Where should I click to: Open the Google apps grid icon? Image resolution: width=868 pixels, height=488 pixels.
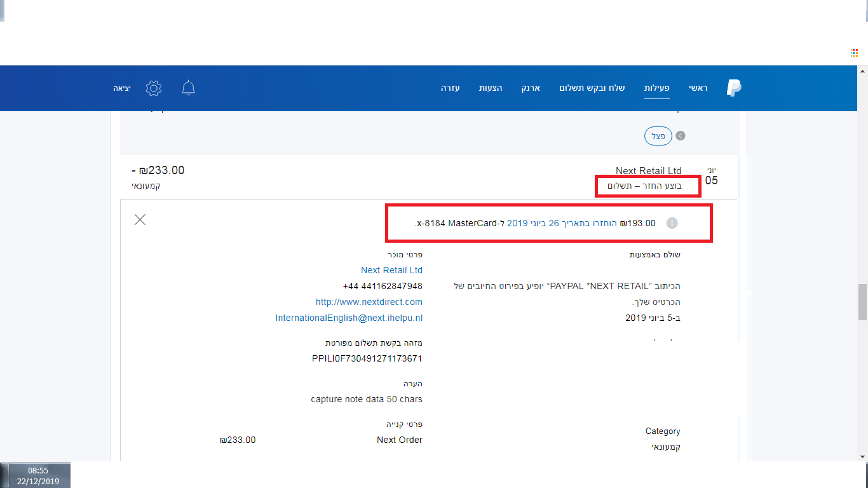click(855, 53)
